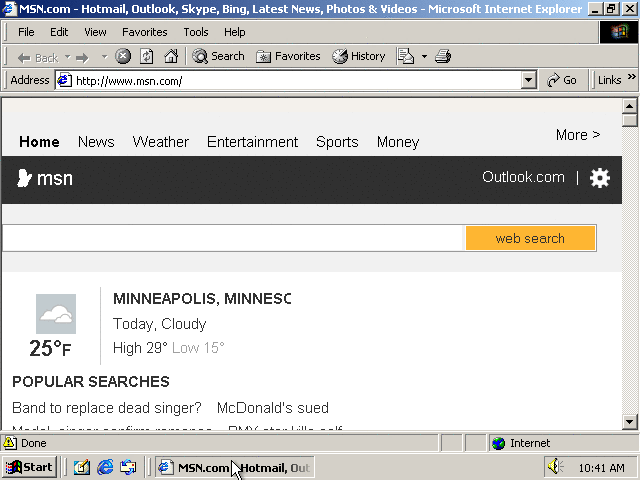Image resolution: width=640 pixels, height=480 pixels.
Task: Click the status bar warning icon
Action: pyautogui.click(x=10, y=443)
